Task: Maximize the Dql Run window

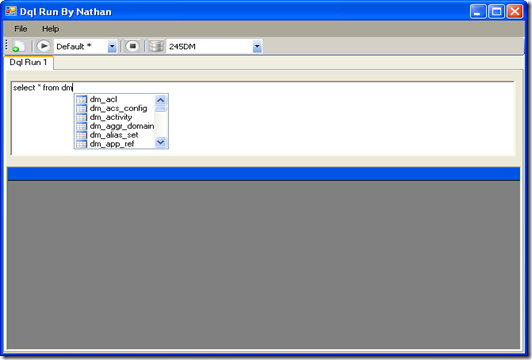Action: (x=496, y=12)
